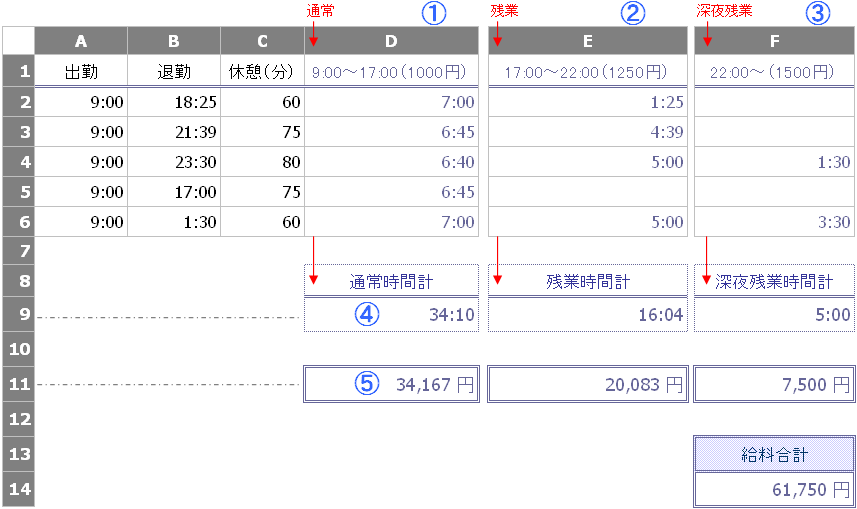Click the 17:00～22:00(1250円) cell
This screenshot has height=509, width=857.
coord(588,71)
